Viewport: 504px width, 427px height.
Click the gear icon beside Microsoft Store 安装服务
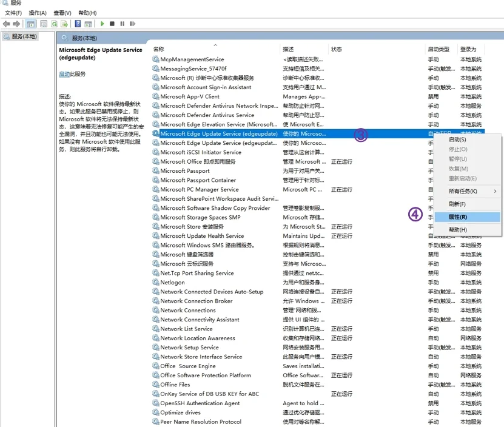tap(156, 227)
